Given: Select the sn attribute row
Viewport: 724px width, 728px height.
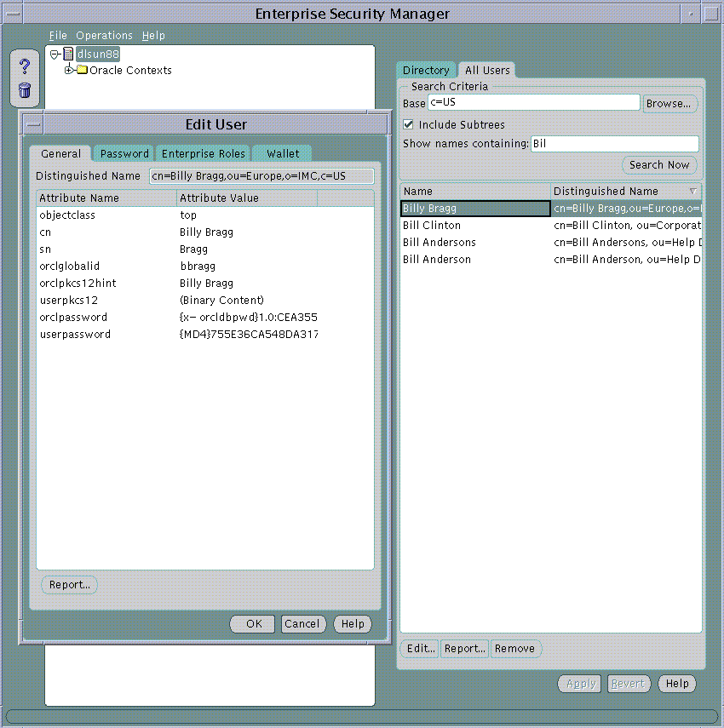Looking at the screenshot, I should pos(204,249).
